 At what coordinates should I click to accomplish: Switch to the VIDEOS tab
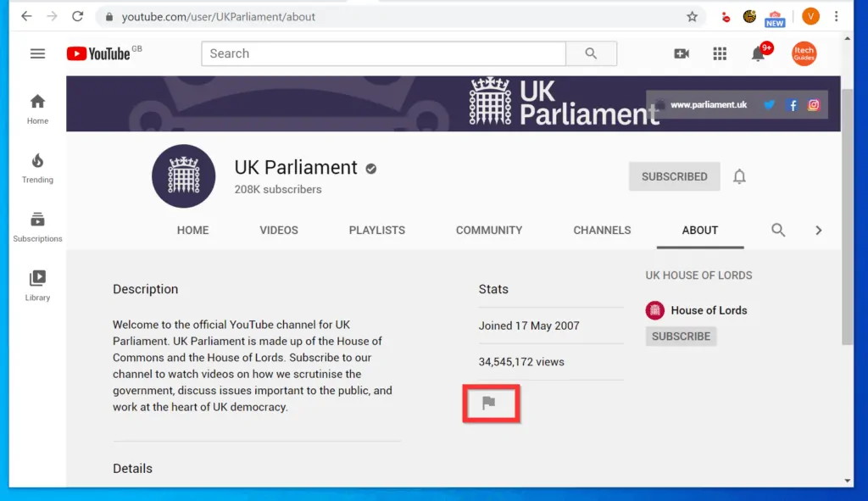click(279, 231)
